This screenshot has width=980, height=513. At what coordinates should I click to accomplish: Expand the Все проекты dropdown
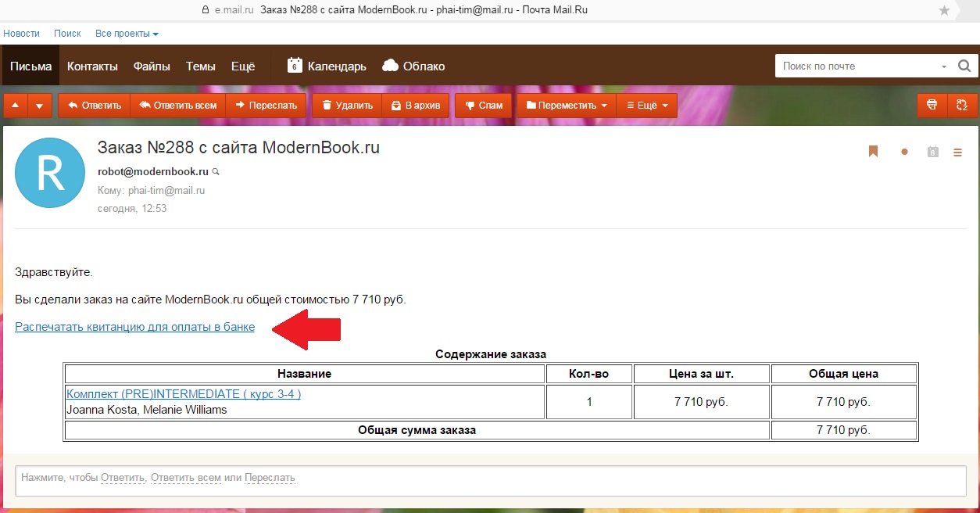pos(127,34)
